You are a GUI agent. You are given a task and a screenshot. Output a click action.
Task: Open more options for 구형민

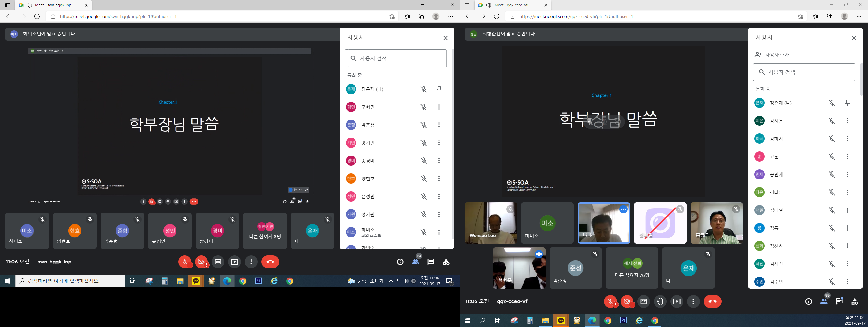439,107
